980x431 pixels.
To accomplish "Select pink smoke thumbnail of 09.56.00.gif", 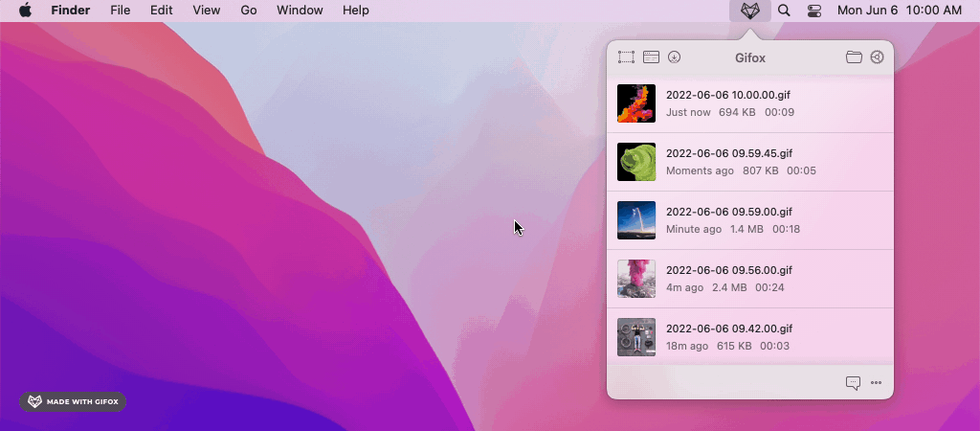I will pos(636,279).
